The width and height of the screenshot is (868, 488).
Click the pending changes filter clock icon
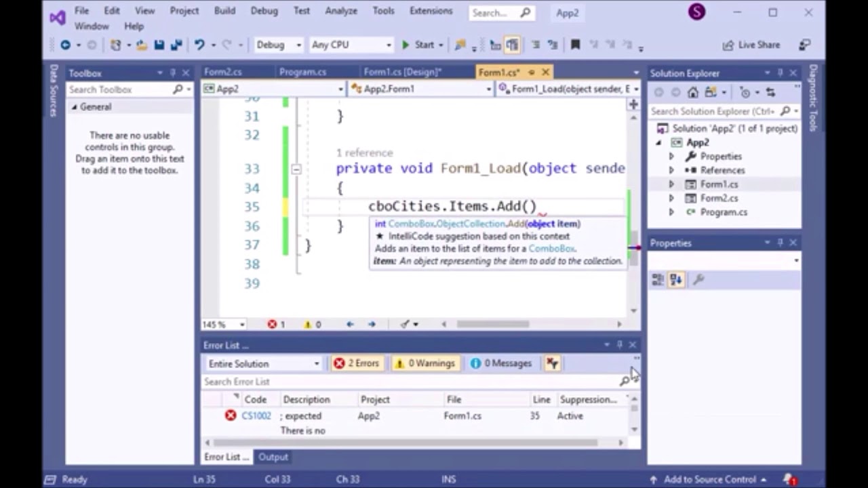(745, 92)
